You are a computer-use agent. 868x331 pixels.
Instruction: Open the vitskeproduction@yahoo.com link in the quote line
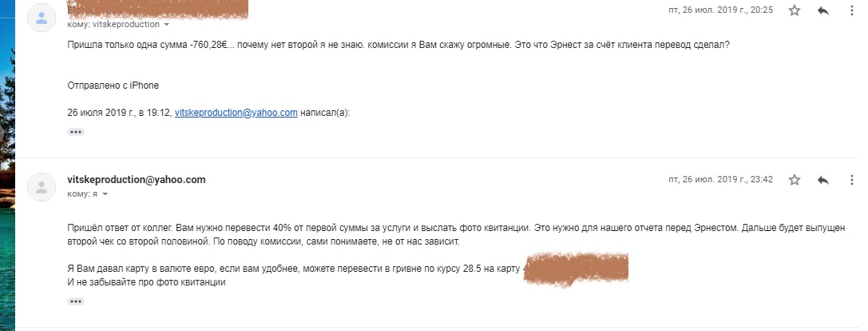tap(236, 113)
